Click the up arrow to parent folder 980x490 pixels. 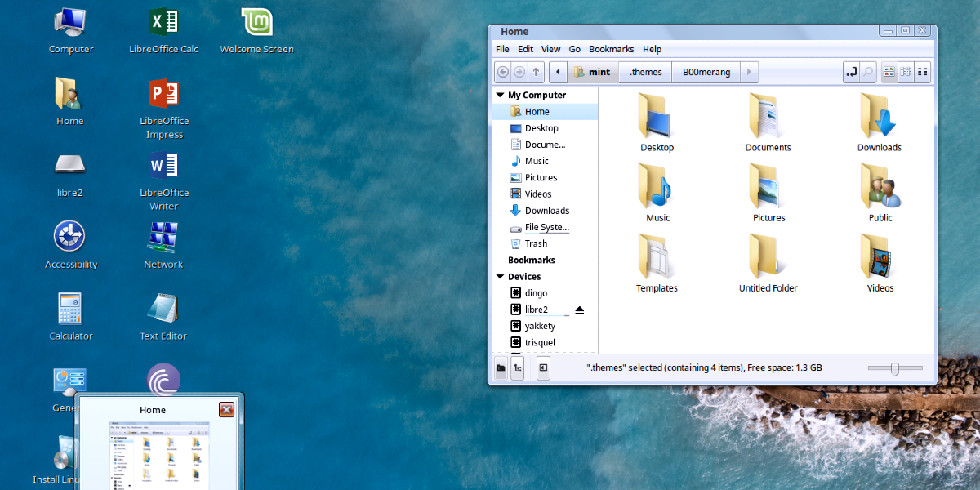click(x=536, y=72)
